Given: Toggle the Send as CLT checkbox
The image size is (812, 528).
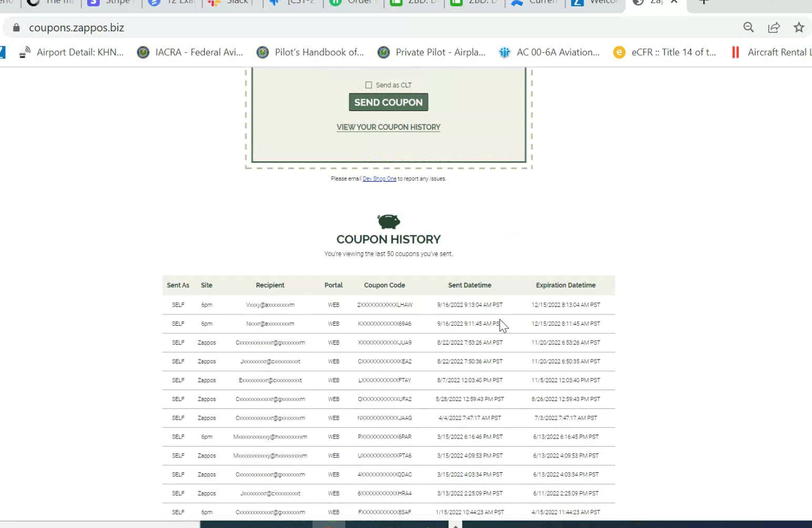Looking at the screenshot, I should [369, 85].
